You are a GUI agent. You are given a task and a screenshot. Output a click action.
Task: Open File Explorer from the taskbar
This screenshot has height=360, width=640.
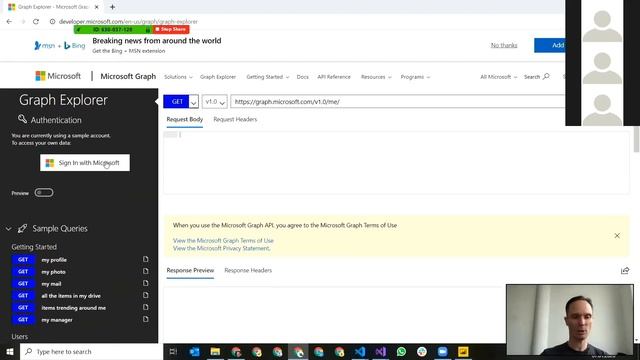click(x=215, y=351)
